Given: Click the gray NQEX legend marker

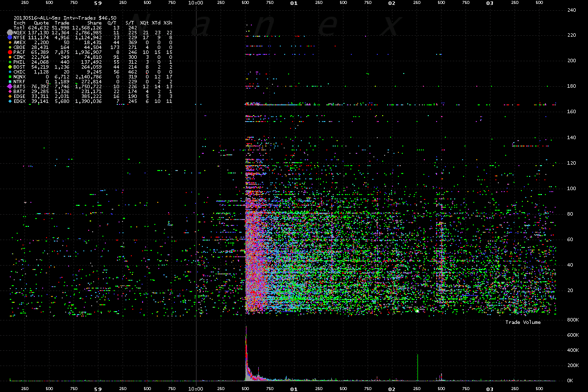Looking at the screenshot, I should point(10,32).
